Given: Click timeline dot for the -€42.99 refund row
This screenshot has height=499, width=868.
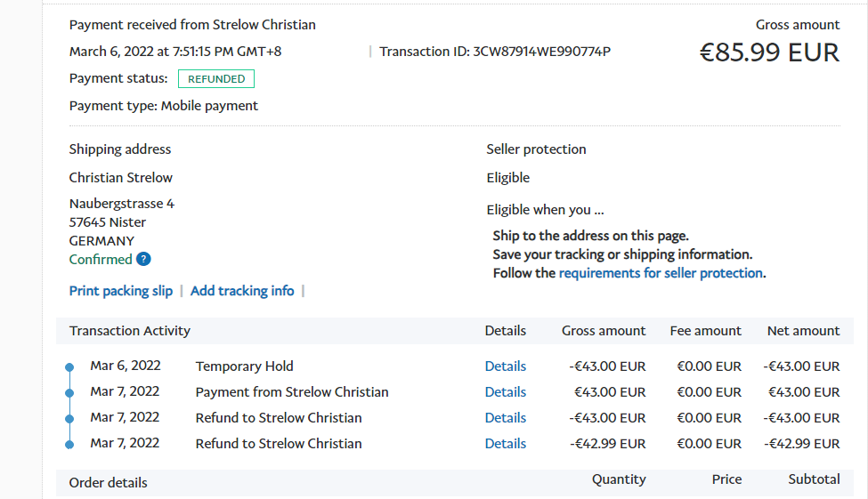Looking at the screenshot, I should click(69, 444).
